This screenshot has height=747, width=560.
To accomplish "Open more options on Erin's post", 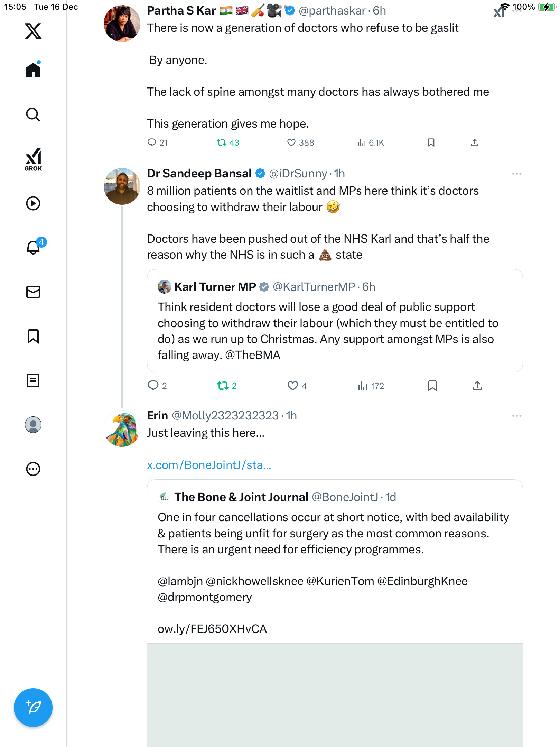I will [x=516, y=416].
